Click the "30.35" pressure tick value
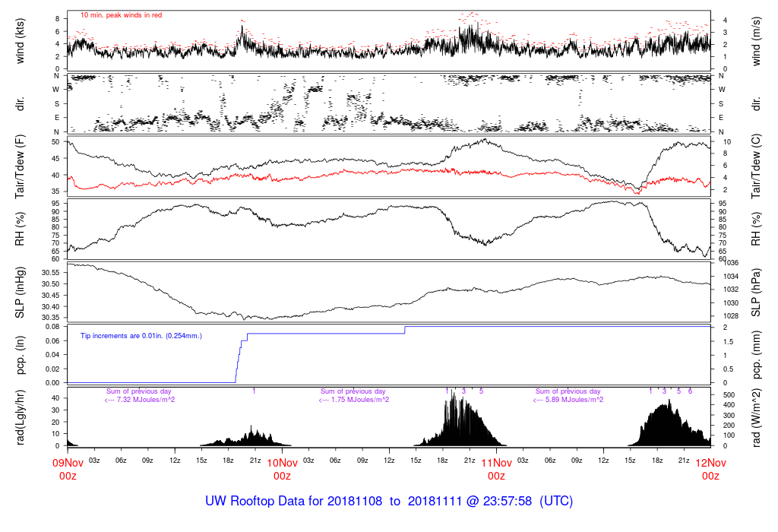This screenshot has height=532, width=778. coord(51,318)
